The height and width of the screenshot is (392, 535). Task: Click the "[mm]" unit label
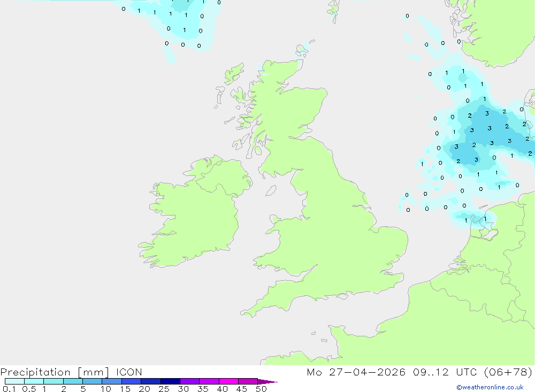(94, 372)
